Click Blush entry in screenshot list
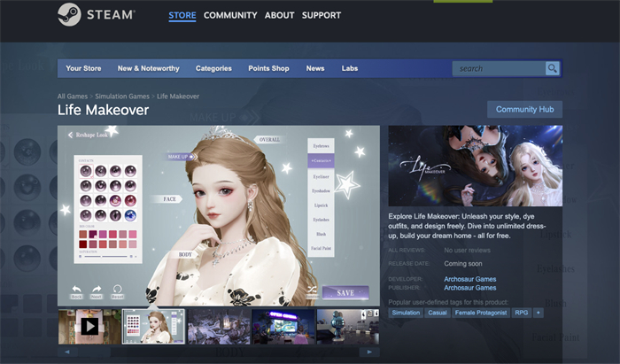 (x=321, y=234)
